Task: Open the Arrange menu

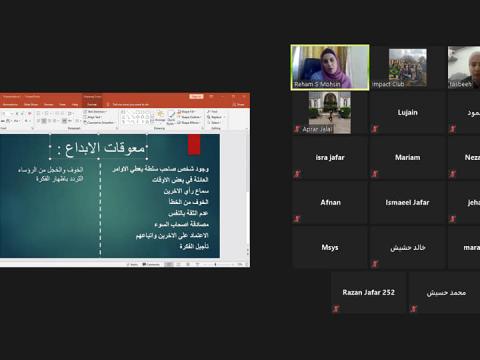Action: point(160,118)
